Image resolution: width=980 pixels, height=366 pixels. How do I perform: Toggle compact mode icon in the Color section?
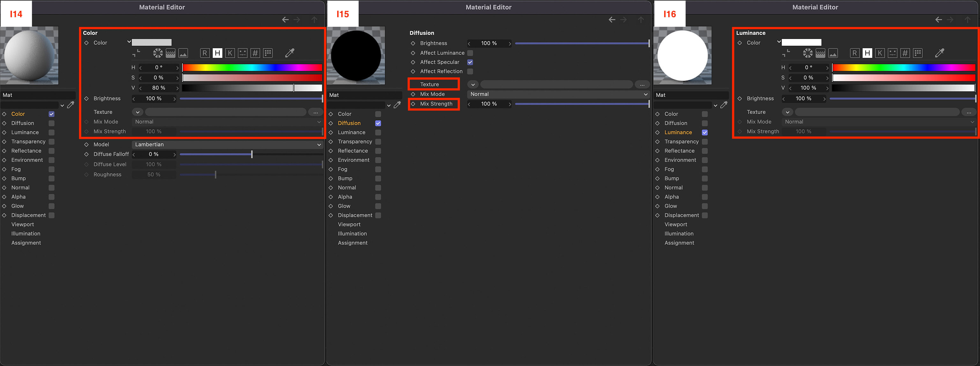[x=136, y=53]
